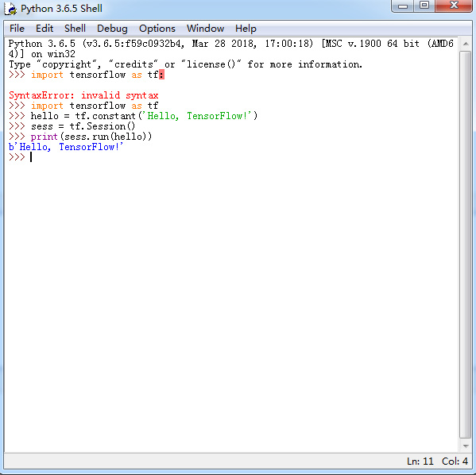The image size is (476, 475).
Task: Open the Help menu
Action: pos(246,29)
